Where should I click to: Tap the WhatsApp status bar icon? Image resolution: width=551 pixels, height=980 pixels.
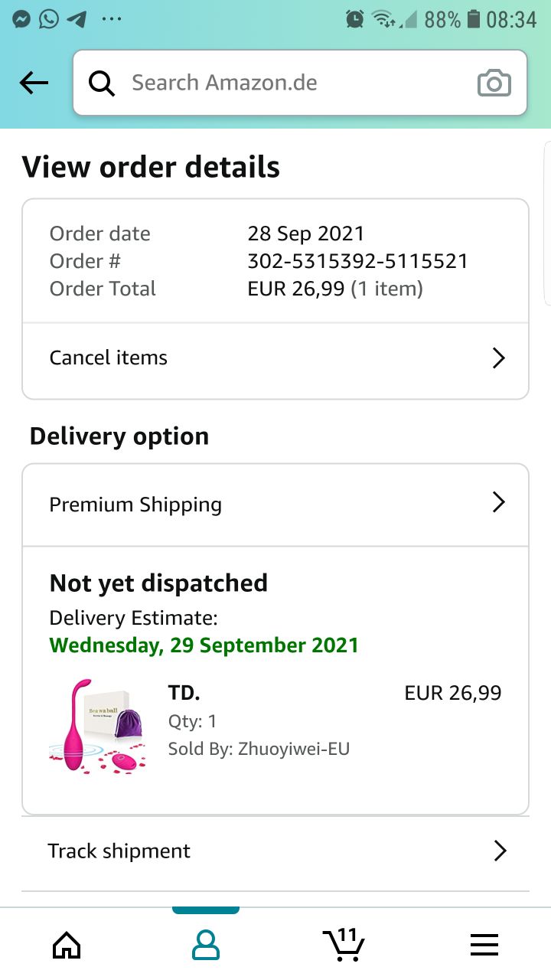[49, 19]
